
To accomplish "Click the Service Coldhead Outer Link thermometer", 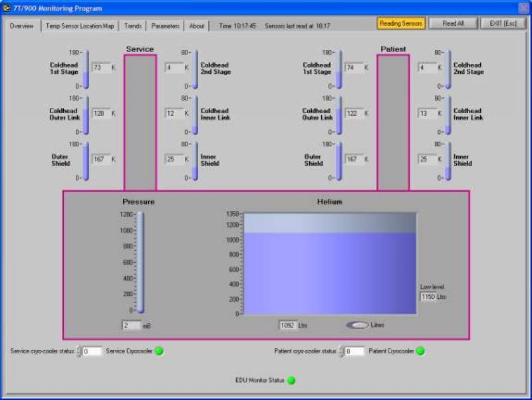I will pyautogui.click(x=86, y=115).
